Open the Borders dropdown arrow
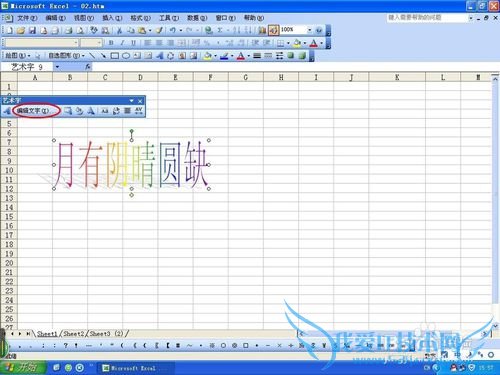This screenshot has height=375, width=500. tap(288, 43)
